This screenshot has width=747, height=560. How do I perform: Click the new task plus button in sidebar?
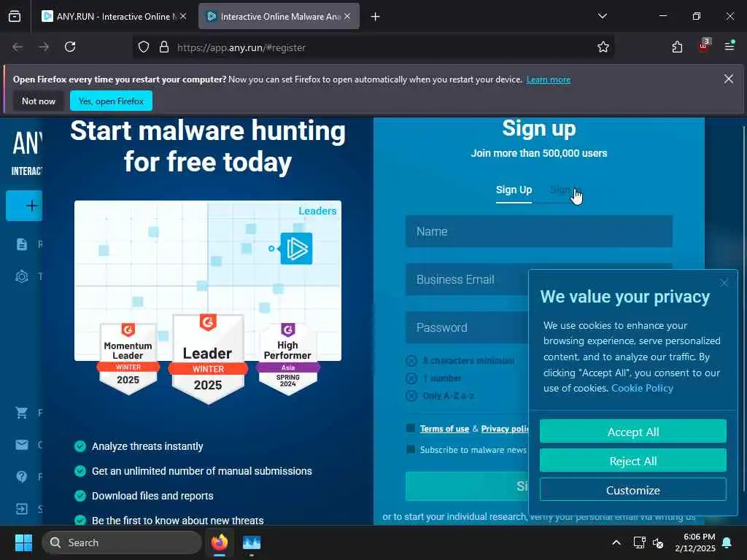tap(25, 206)
